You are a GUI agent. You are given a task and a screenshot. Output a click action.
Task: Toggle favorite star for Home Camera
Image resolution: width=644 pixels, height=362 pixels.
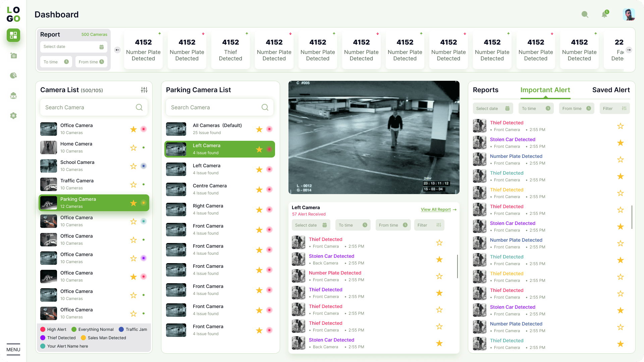pos(133,148)
